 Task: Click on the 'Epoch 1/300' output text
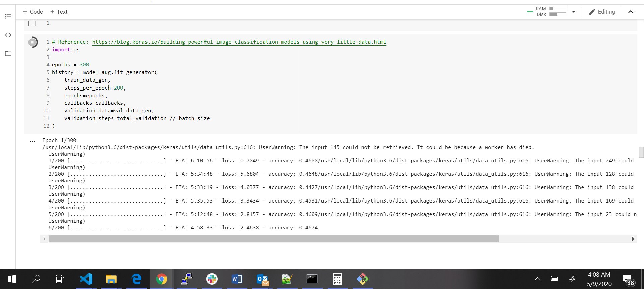pos(59,140)
